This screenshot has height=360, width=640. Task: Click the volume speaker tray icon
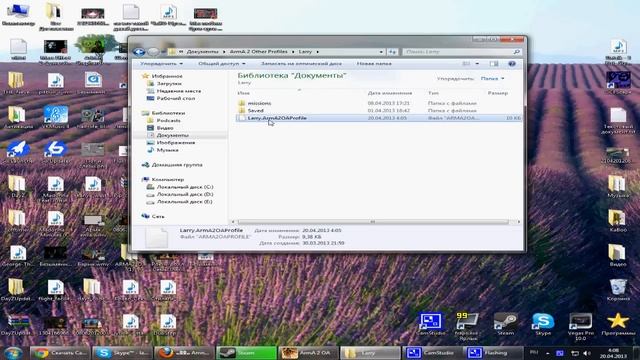pyautogui.click(x=587, y=353)
